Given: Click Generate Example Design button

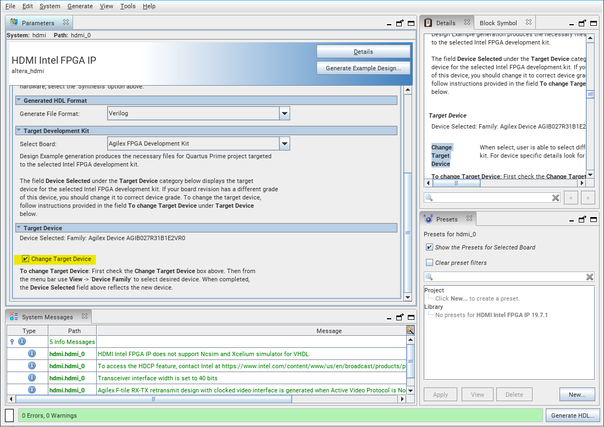Looking at the screenshot, I should point(363,68).
